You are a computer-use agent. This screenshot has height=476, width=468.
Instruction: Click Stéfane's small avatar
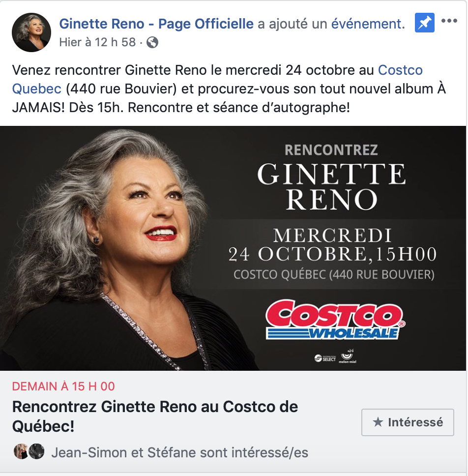pos(37,451)
